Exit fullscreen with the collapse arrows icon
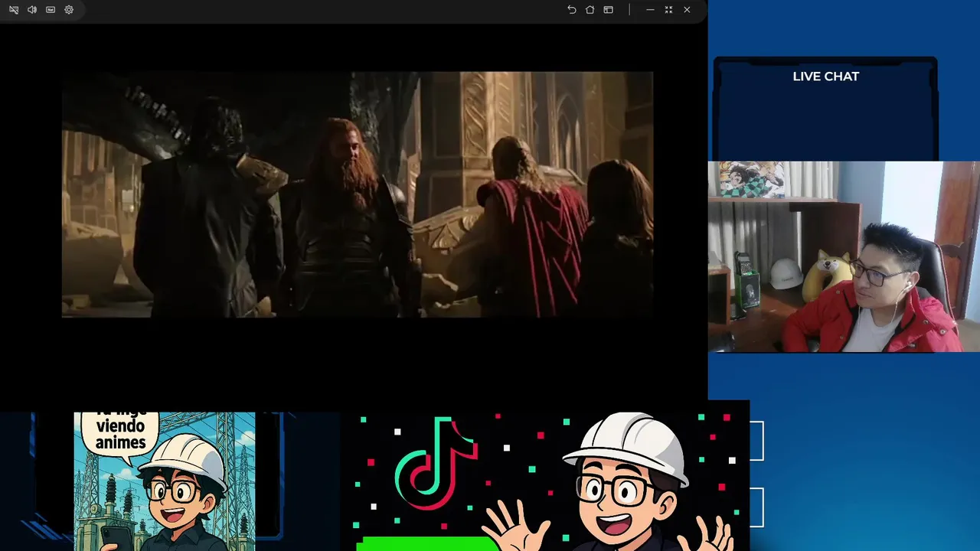The image size is (980, 551). click(x=668, y=10)
